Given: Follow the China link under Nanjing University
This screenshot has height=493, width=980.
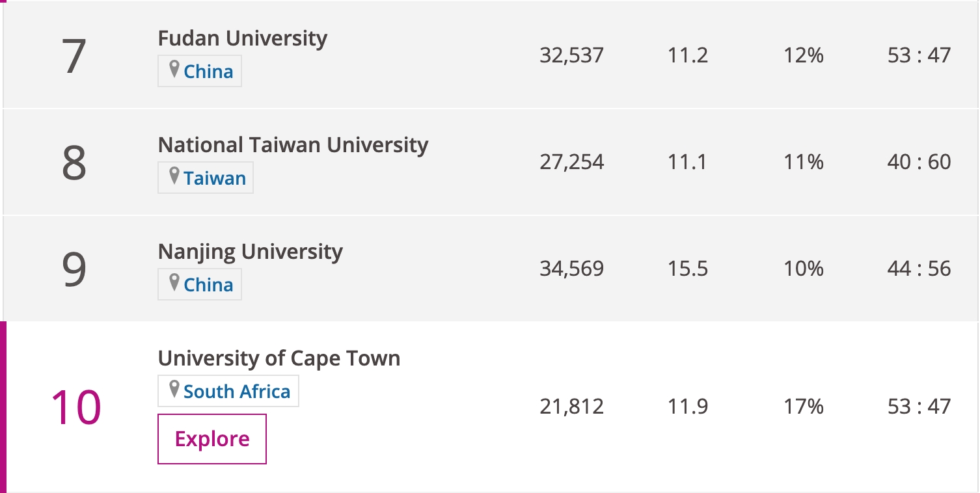Looking at the screenshot, I should (x=209, y=285).
